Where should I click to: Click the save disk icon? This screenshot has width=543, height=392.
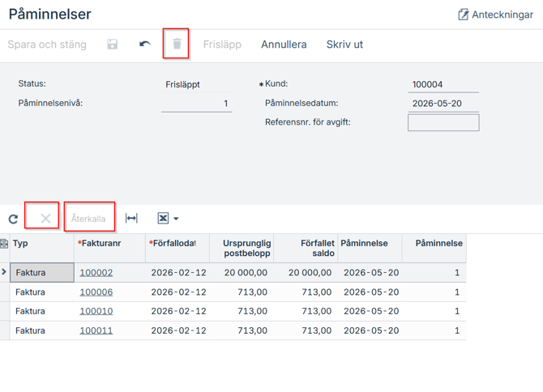(x=112, y=45)
